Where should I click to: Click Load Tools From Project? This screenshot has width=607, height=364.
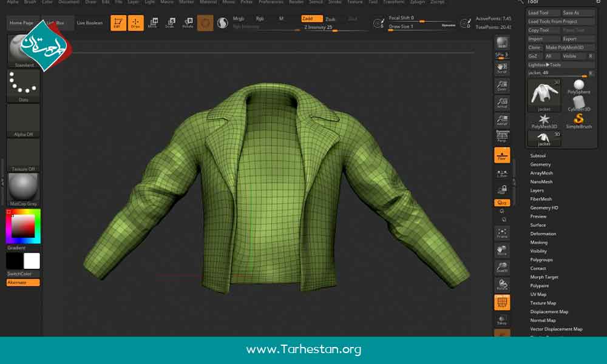(561, 21)
